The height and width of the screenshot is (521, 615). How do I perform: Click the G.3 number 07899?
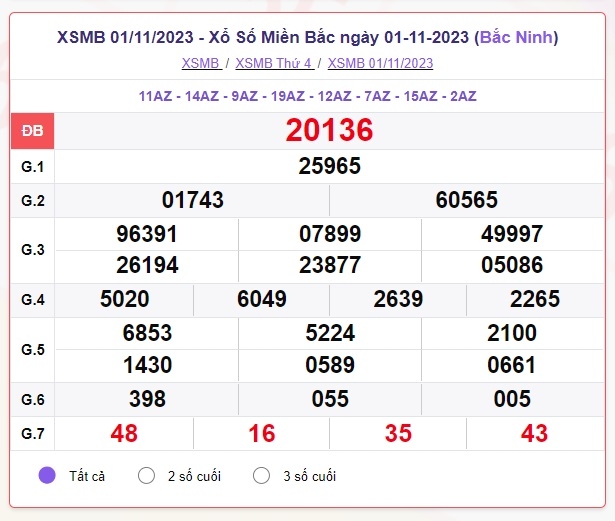pos(330,234)
